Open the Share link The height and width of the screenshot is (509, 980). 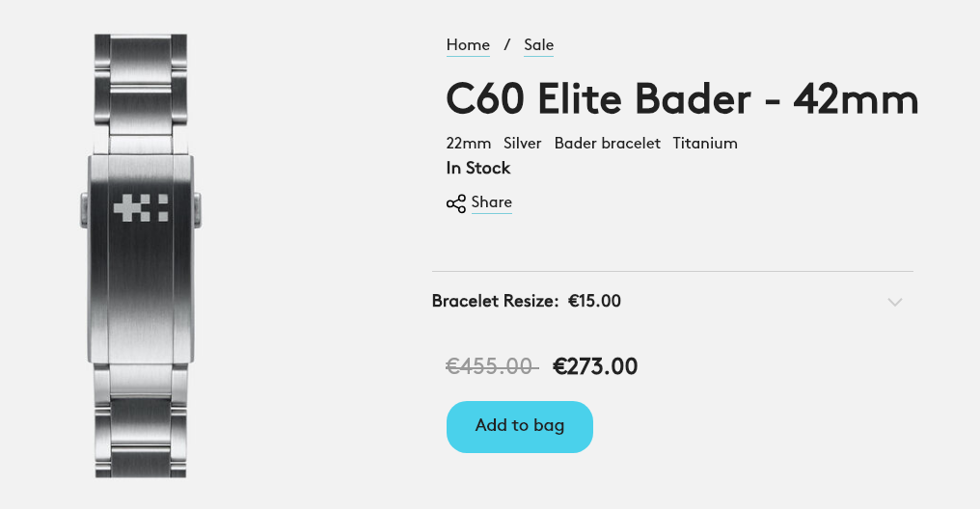pos(491,202)
